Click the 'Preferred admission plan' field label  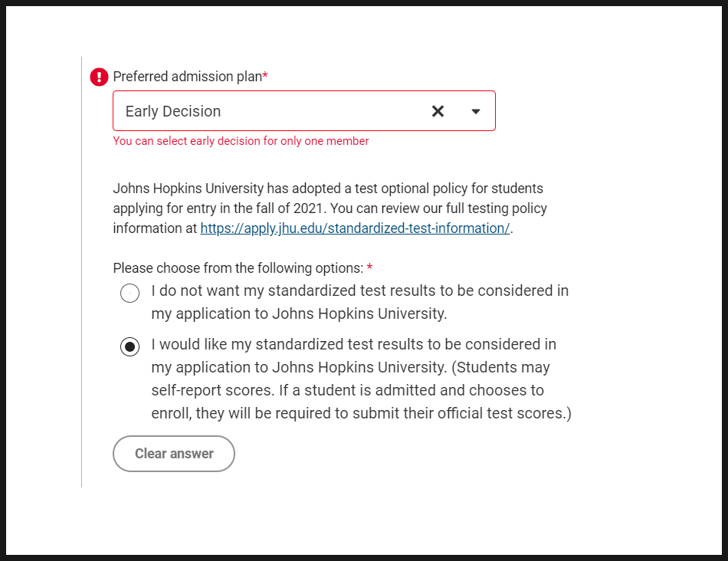tap(188, 76)
